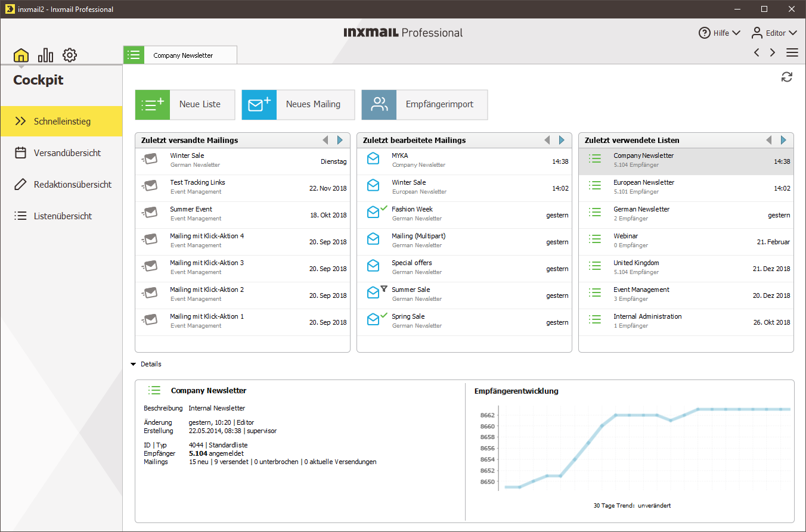Click the Empfängerimport button

coord(424,104)
